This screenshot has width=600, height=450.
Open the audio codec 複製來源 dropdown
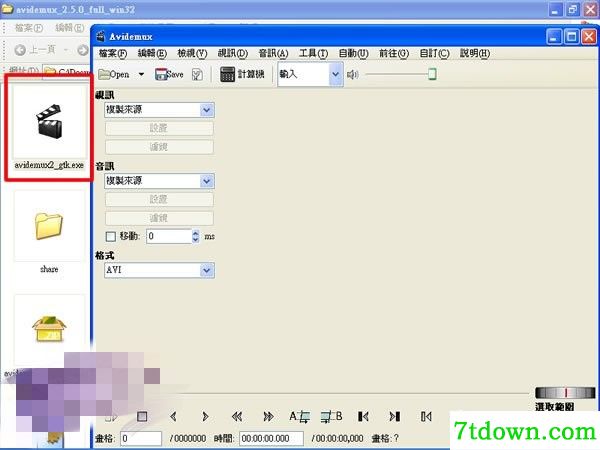point(159,181)
